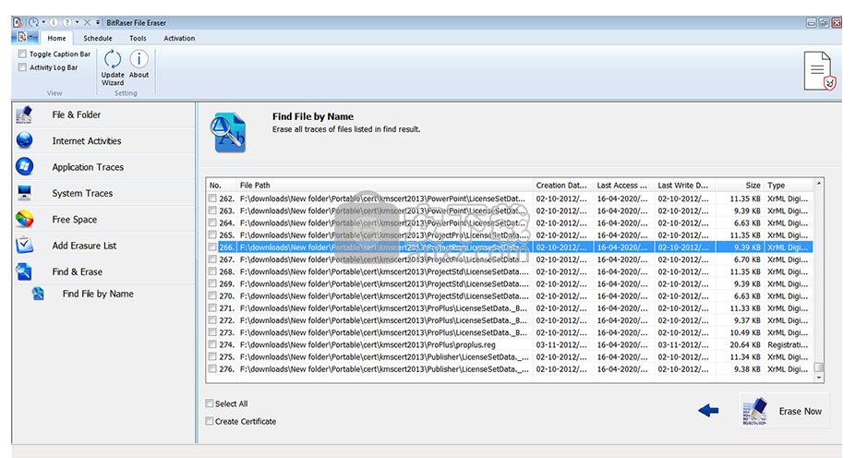Click the Erase Now button
Viewport: 868px width, 458px height.
[784, 411]
